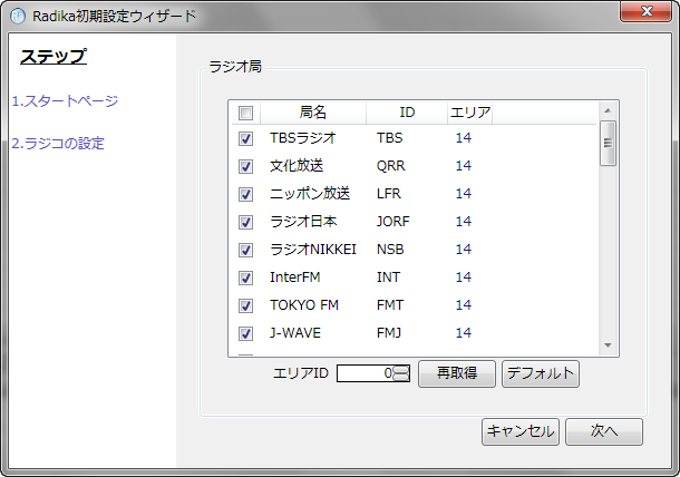Select the J-WAVE station name
The height and width of the screenshot is (477, 680).
295,333
